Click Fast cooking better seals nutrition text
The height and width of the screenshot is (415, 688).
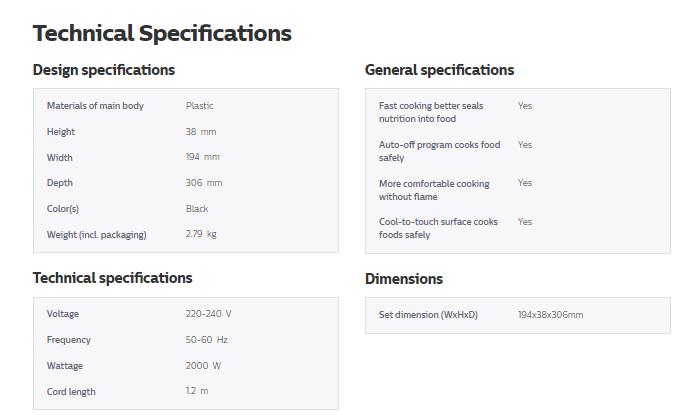click(x=431, y=112)
